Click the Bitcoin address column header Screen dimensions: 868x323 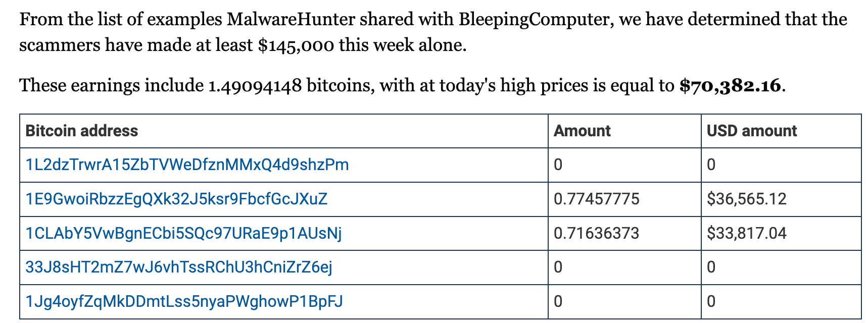[82, 131]
